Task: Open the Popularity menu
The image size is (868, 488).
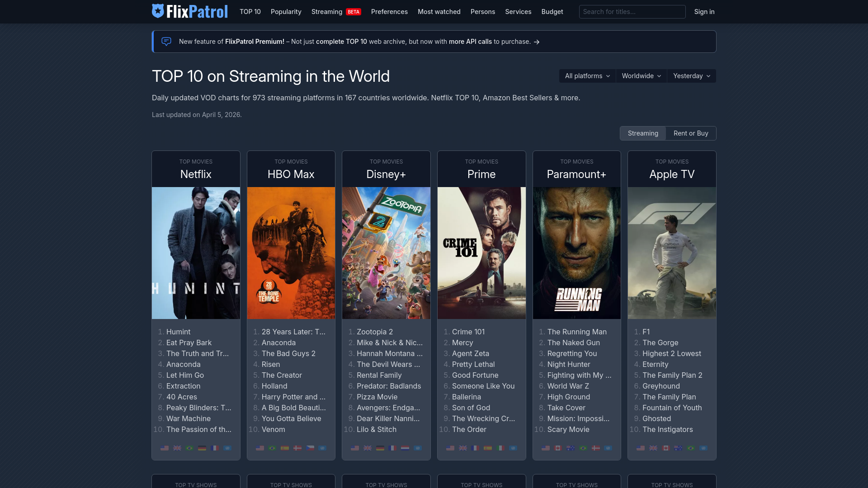Action: tap(286, 12)
